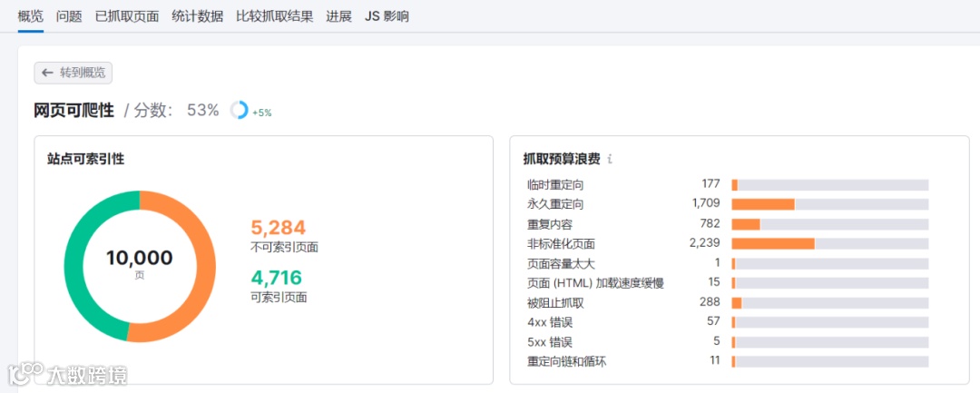Image resolution: width=980 pixels, height=393 pixels.
Task: Click the 网页可爬性 heading
Action: click(x=73, y=111)
